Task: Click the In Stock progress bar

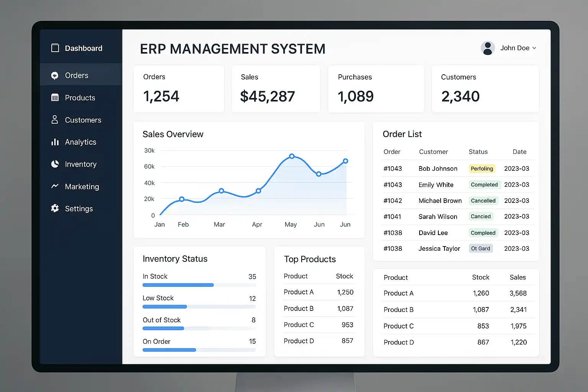Action: click(x=199, y=285)
